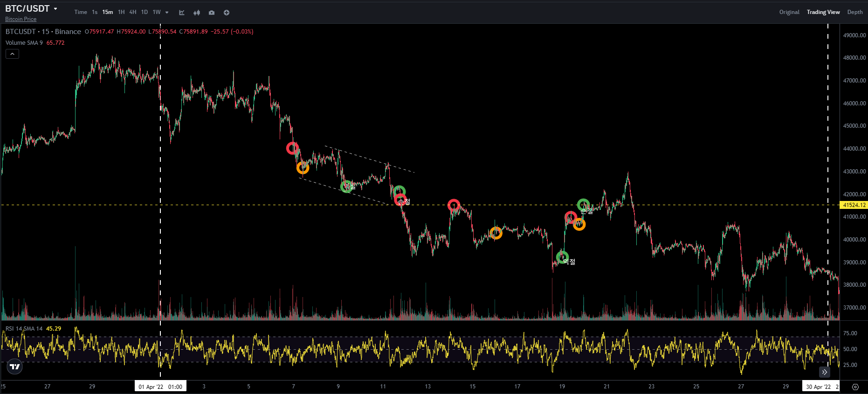The height and width of the screenshot is (394, 868).
Task: Switch to Original chart view
Action: coord(789,12)
